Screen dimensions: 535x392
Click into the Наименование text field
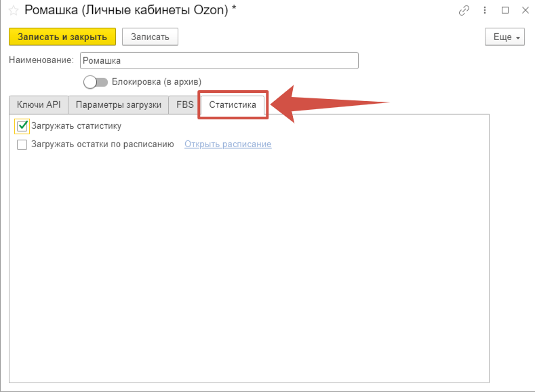218,60
